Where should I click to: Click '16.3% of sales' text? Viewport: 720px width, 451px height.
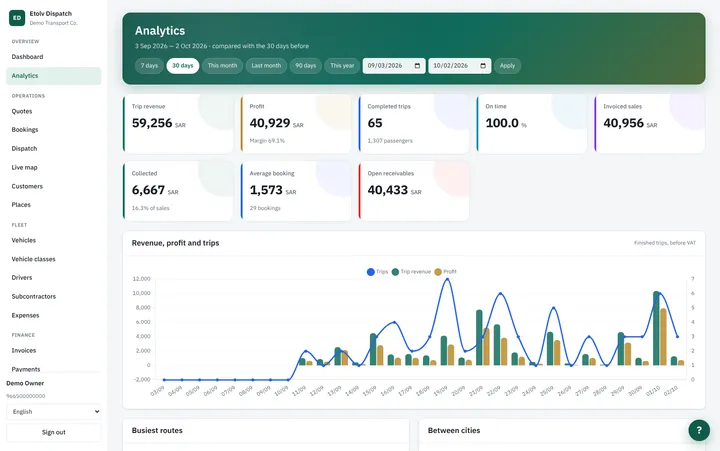[151, 208]
